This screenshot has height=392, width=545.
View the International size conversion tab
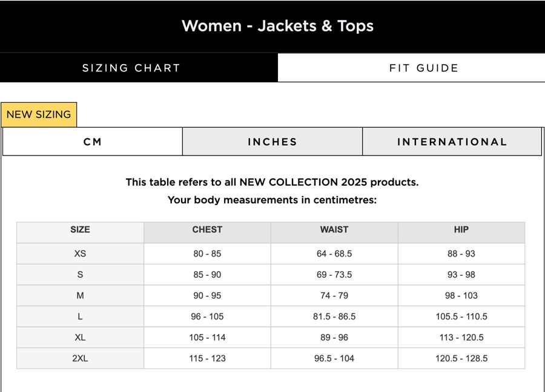[452, 142]
